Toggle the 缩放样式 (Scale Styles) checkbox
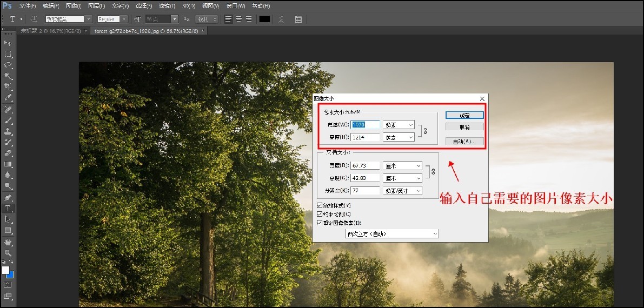 pyautogui.click(x=320, y=205)
